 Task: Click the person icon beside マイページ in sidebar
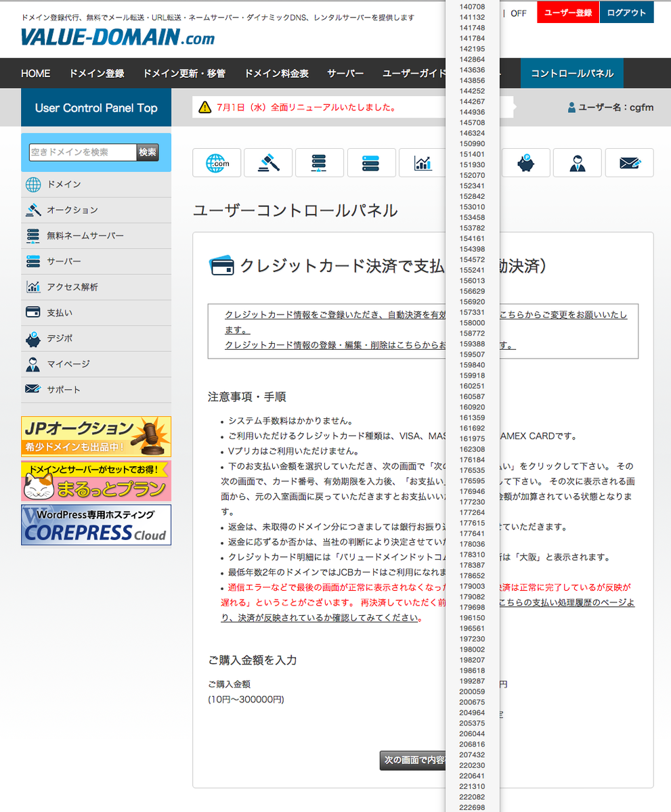pyautogui.click(x=33, y=364)
